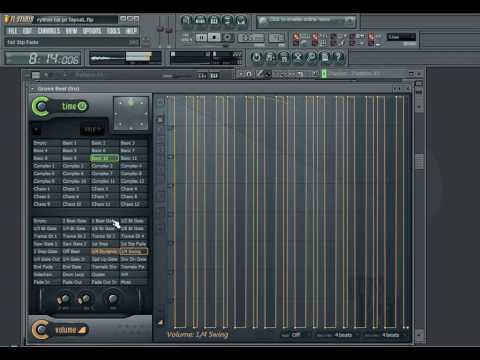
Task: Click the rightmost knob below the preset grid
Action: point(113,299)
